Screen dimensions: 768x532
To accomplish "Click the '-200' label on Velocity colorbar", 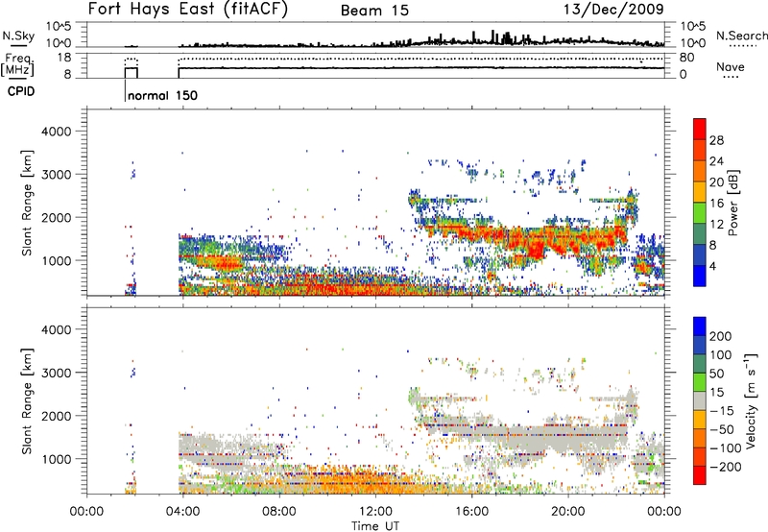I will 726,467.
